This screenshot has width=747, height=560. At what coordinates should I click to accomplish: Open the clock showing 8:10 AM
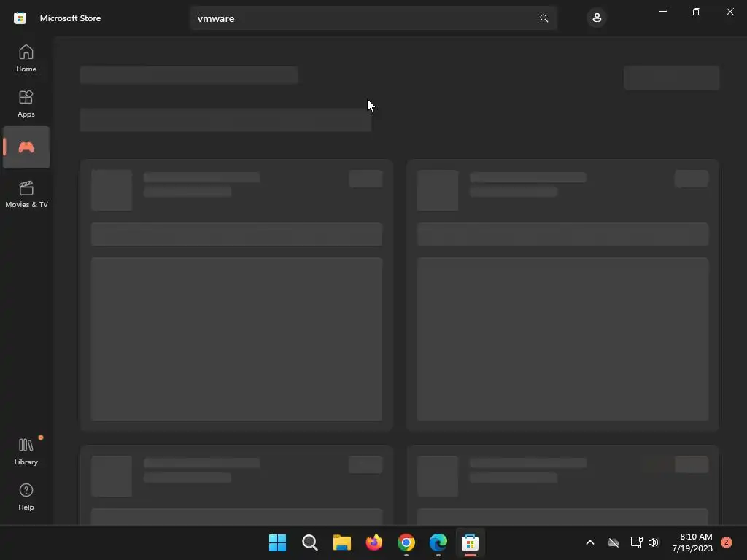tap(692, 542)
